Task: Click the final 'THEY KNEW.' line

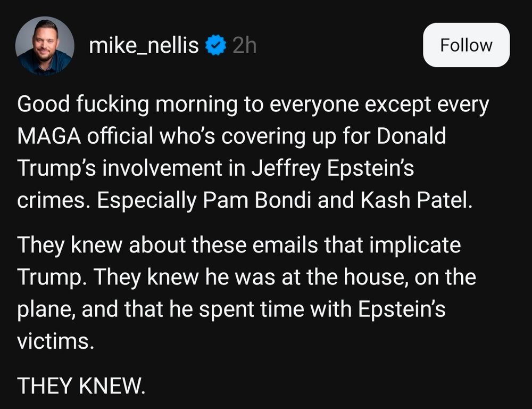Action: coord(81,385)
